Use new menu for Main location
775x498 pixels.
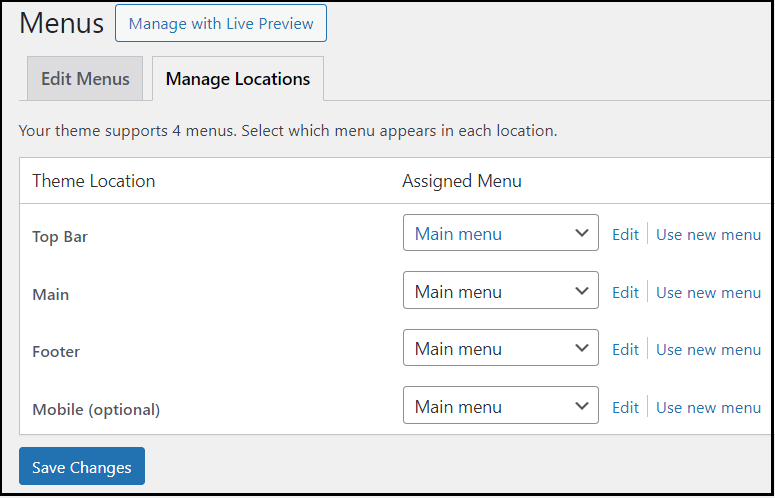708,293
